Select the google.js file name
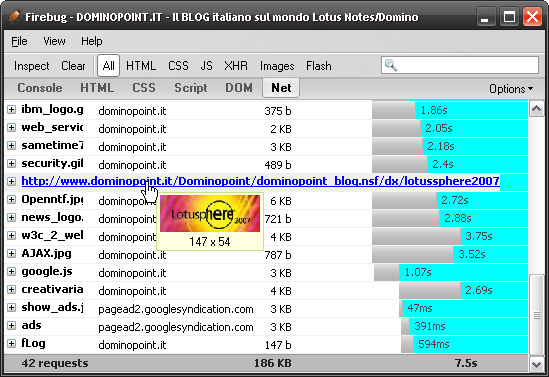This screenshot has height=377, width=549. [x=47, y=271]
